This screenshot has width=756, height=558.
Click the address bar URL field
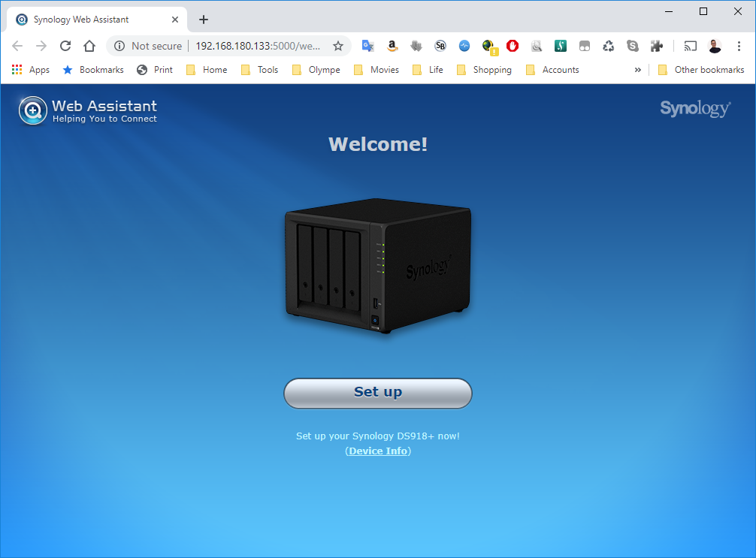[258, 46]
